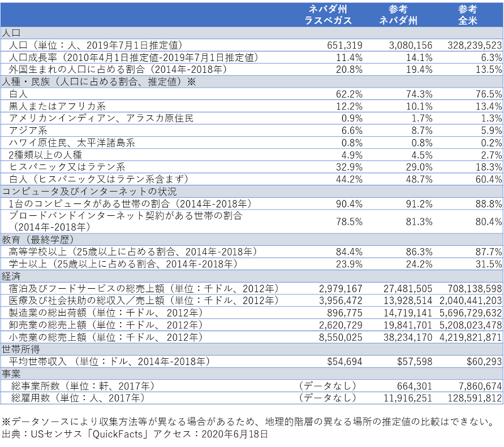The height and width of the screenshot is (447, 504).
Task: Click アメリカンインディアン、アラスカ原住民 row label
Action: 101,118
